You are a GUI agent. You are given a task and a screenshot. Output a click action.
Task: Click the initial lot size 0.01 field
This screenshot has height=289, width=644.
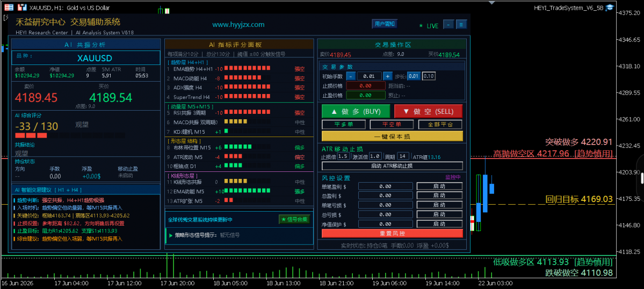pos(369,76)
